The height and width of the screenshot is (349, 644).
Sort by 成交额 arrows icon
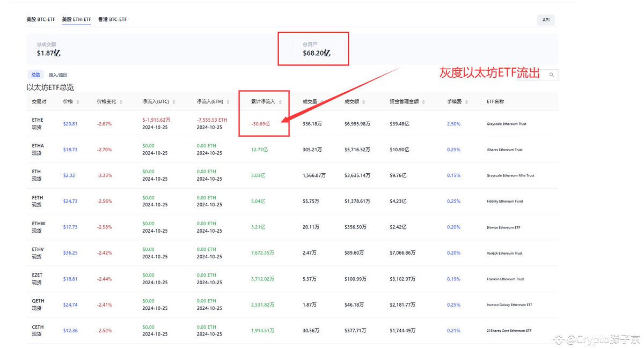point(364,102)
